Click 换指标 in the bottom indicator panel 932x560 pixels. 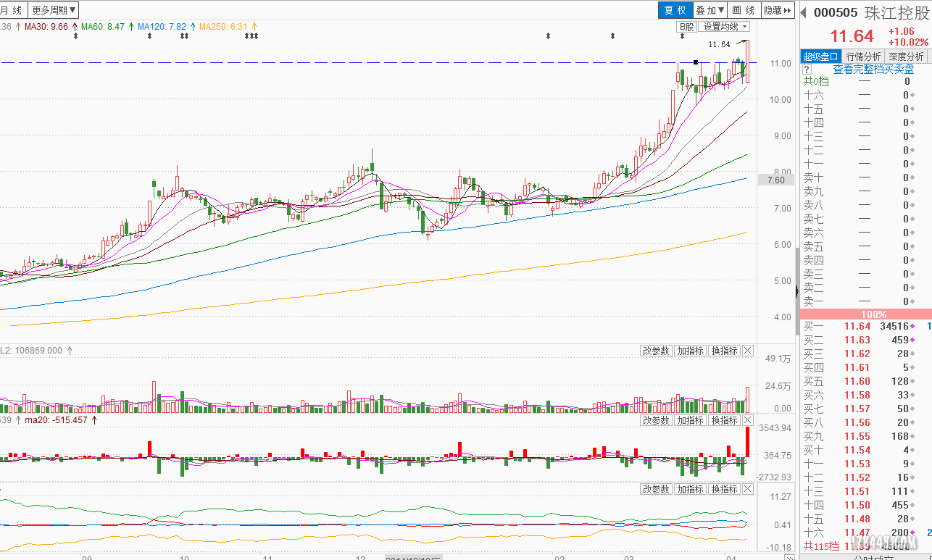(x=723, y=489)
